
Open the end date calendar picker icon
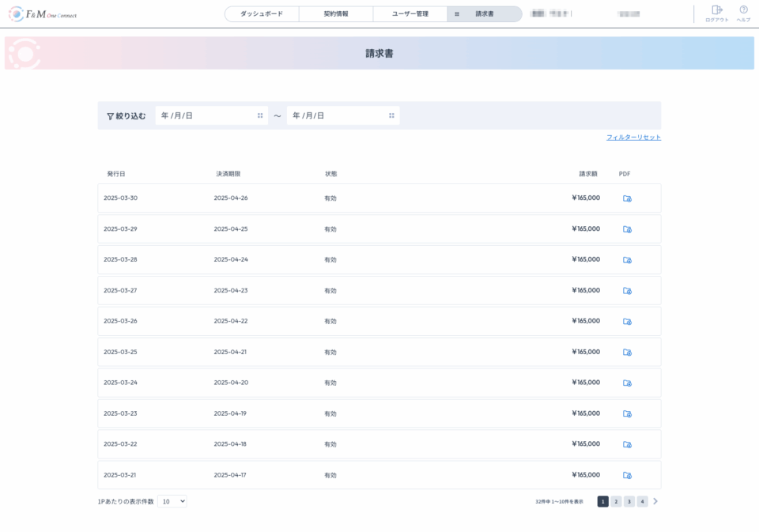point(392,115)
